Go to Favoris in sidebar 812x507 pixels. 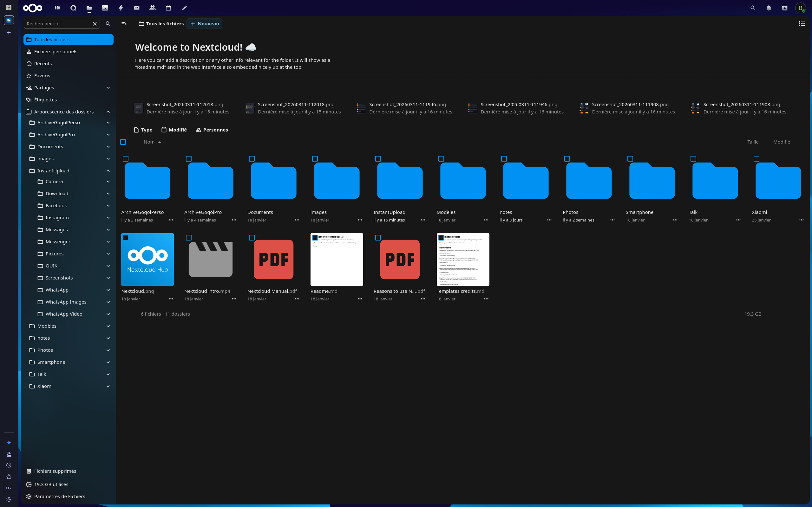pos(42,76)
